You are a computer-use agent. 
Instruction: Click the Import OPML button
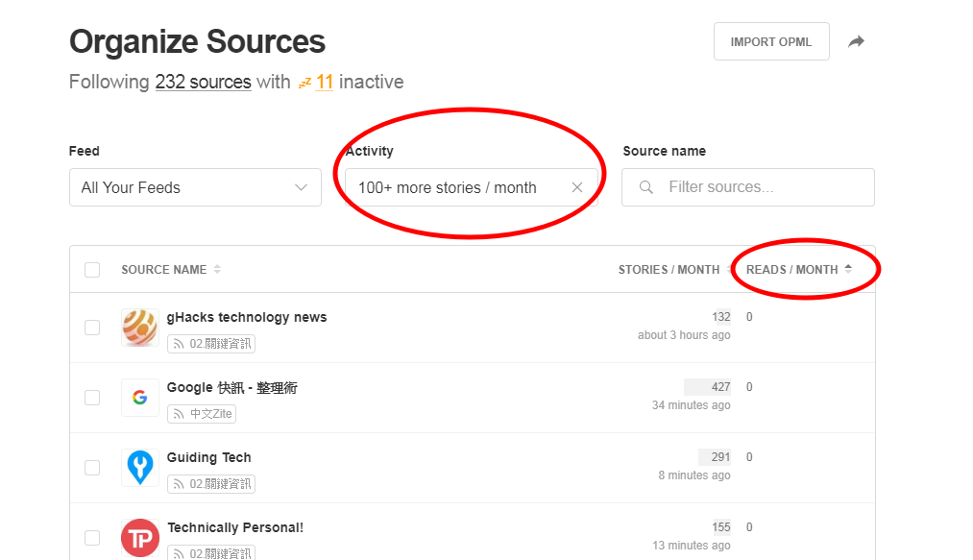coord(771,42)
